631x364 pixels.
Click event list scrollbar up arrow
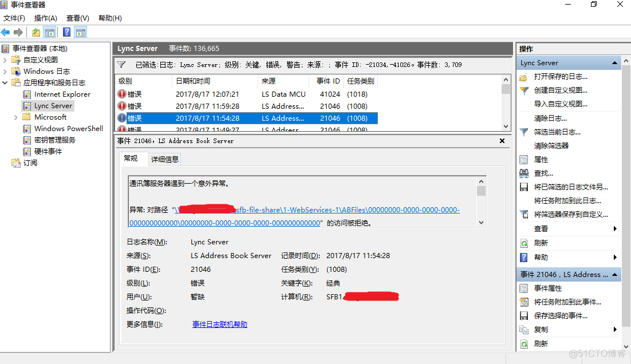506,79
